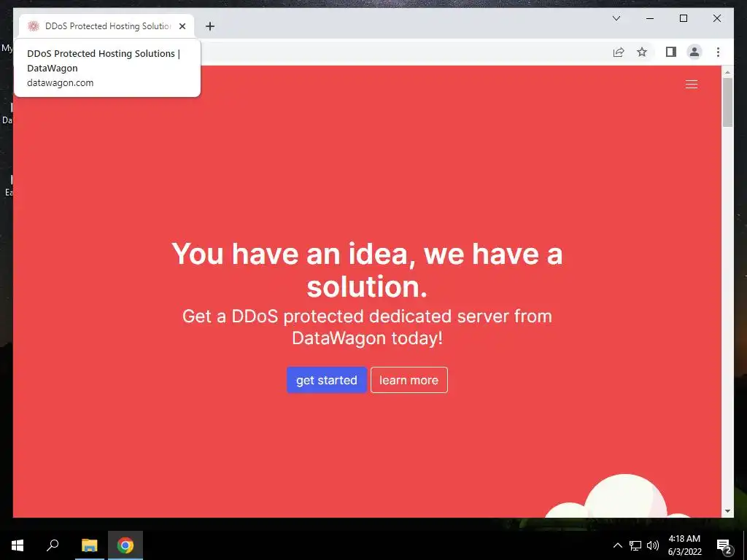Open the taskbar clock showing 4:18 AM

click(x=684, y=545)
